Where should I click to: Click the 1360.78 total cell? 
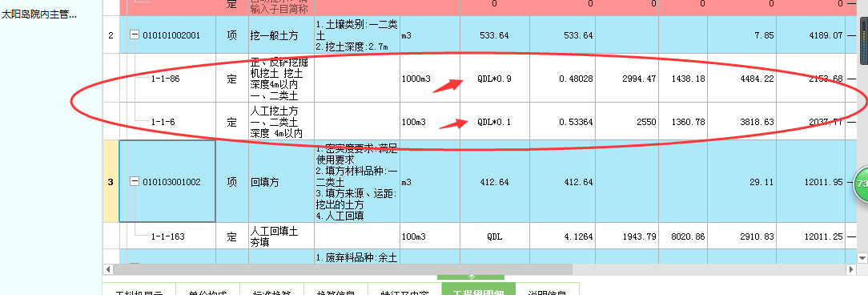pyautogui.click(x=683, y=122)
